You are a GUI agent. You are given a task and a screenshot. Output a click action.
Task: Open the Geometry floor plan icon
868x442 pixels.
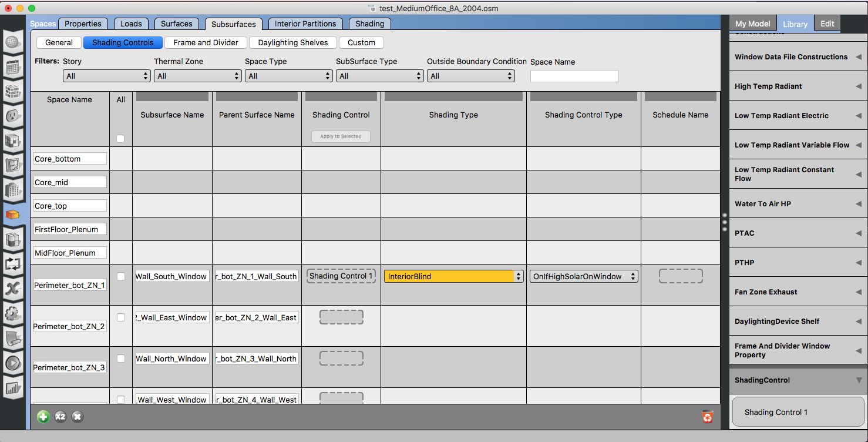tap(13, 165)
